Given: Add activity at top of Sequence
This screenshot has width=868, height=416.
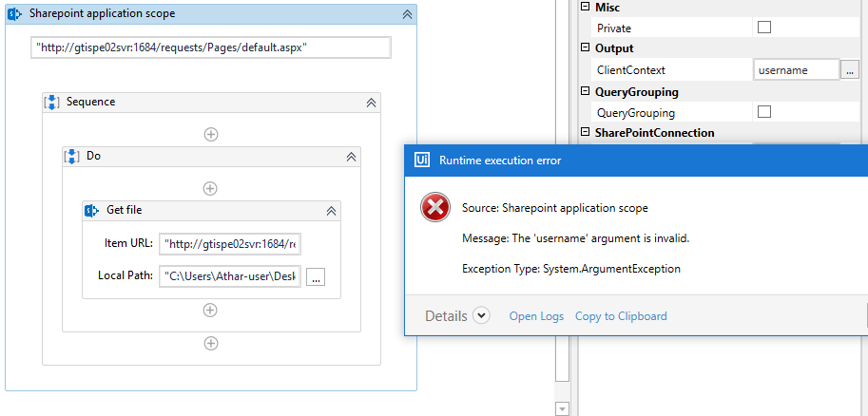Looking at the screenshot, I should (x=211, y=134).
